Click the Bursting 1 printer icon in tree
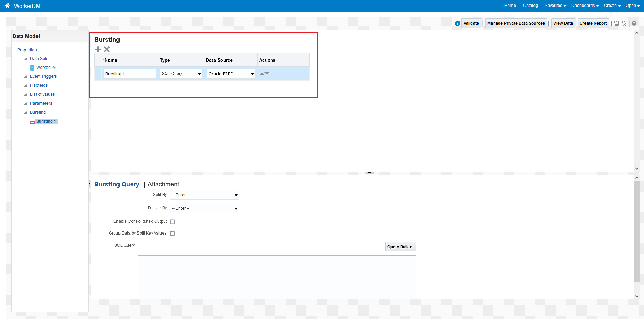This screenshot has width=644, height=321. coord(32,121)
